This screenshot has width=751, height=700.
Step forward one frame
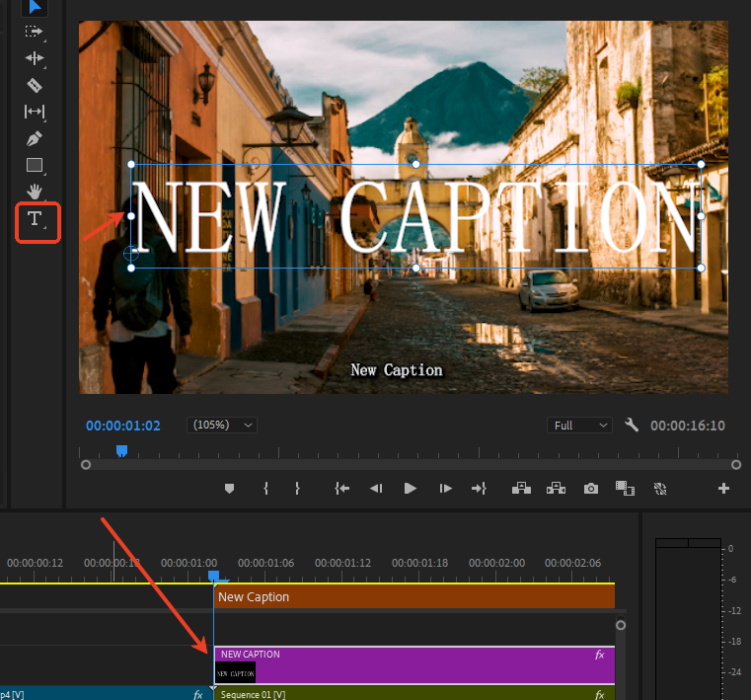(445, 489)
